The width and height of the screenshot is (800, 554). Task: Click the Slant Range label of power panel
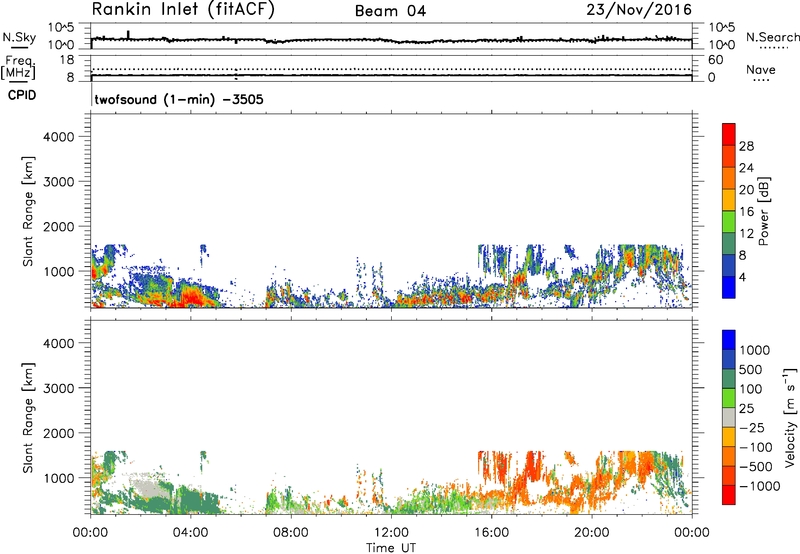click(28, 211)
